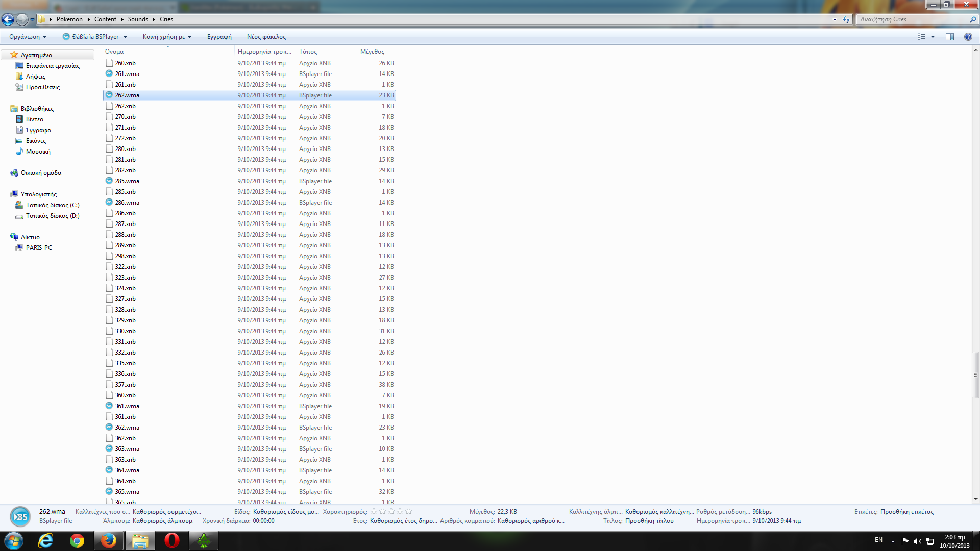Click Καθορισμός άλμπουμ field in details pane
Image resolution: width=980 pixels, height=551 pixels.
pos(163,521)
